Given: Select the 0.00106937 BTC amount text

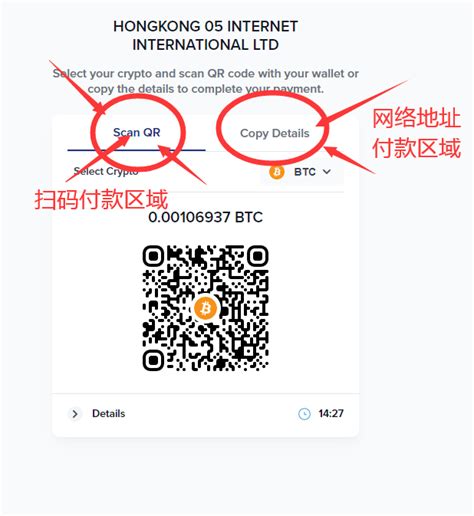Looking at the screenshot, I should click(x=205, y=217).
